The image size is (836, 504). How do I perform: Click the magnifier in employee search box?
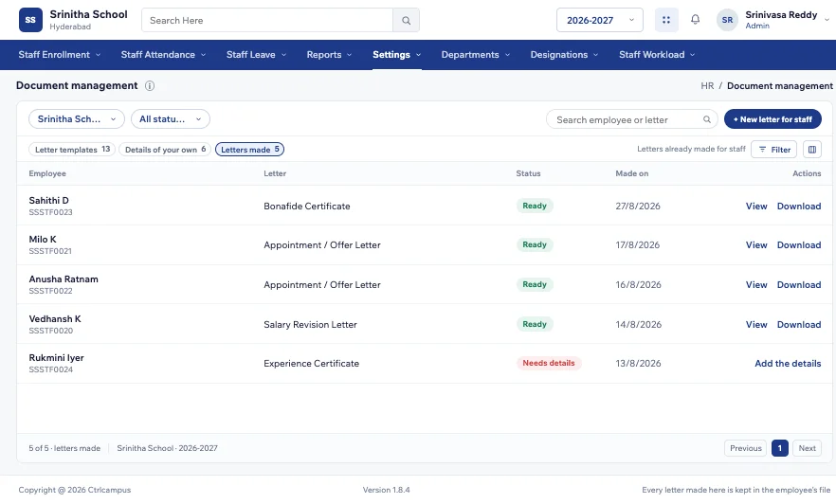click(707, 119)
